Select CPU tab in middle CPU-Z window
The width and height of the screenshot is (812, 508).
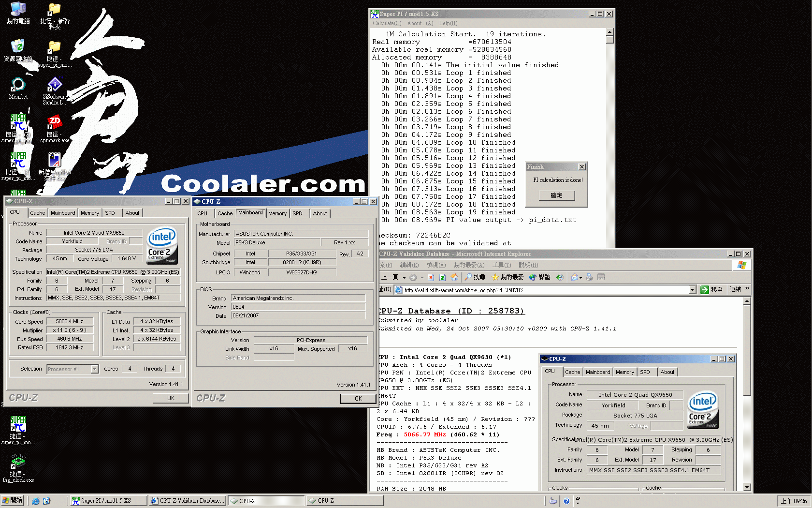(x=203, y=213)
